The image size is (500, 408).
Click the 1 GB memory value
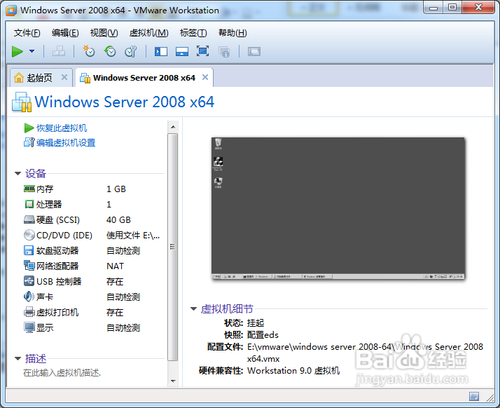click(x=116, y=189)
